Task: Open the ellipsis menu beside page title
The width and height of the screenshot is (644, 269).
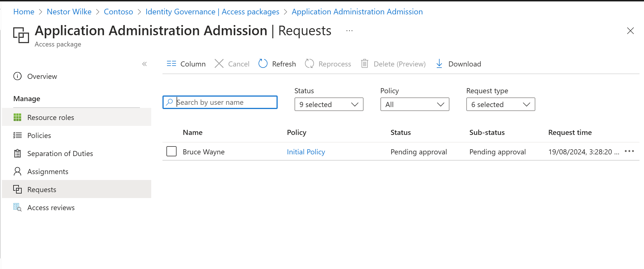Action: 349,31
